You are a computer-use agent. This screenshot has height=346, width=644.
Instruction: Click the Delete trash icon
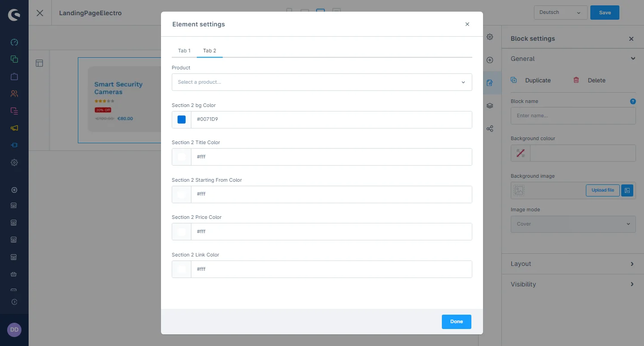tap(576, 80)
